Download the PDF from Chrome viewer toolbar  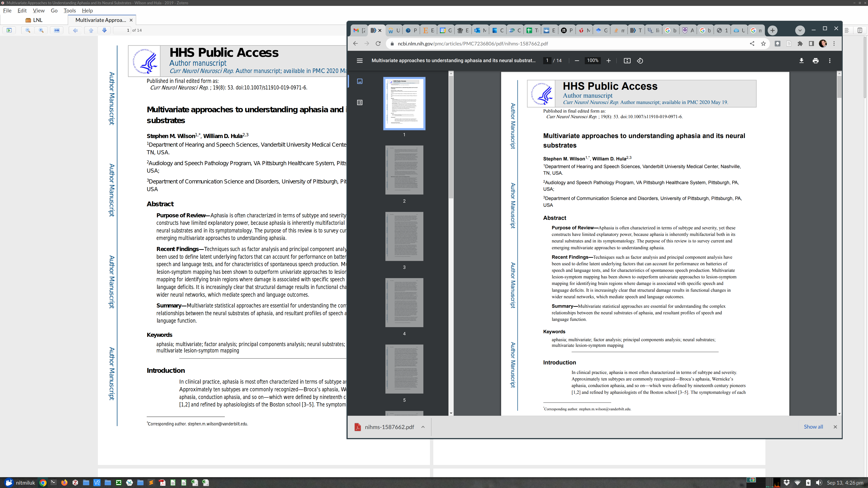coord(801,61)
